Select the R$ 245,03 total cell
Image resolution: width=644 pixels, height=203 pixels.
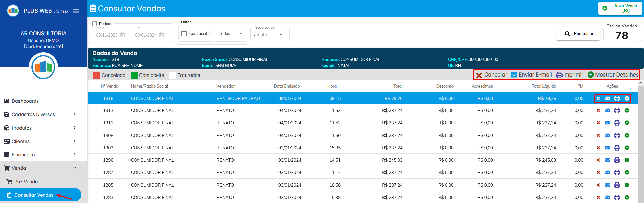tap(392, 160)
